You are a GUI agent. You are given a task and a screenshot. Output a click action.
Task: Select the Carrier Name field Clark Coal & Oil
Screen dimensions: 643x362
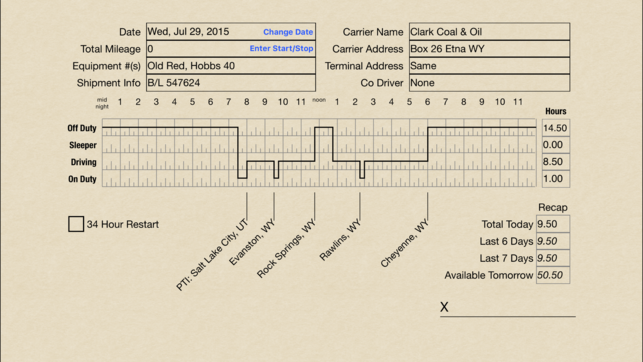(x=489, y=32)
